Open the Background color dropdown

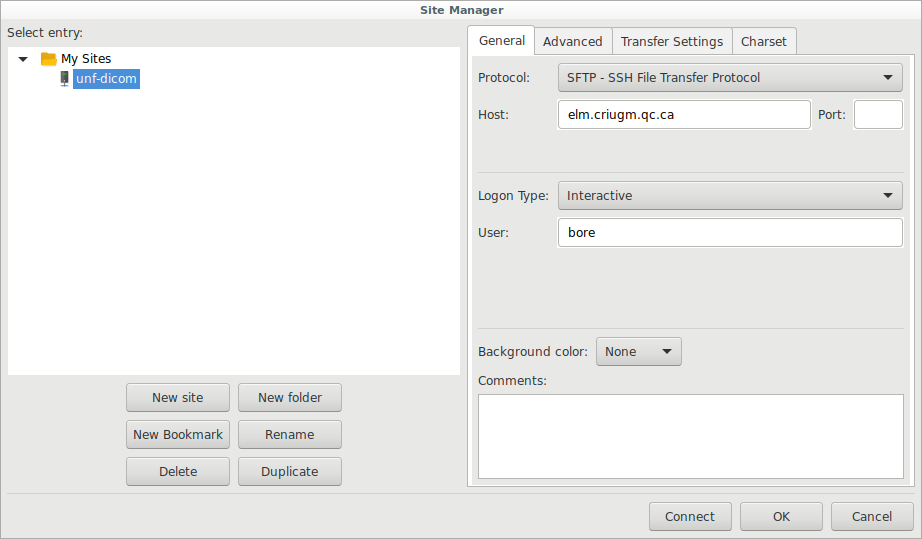click(639, 352)
